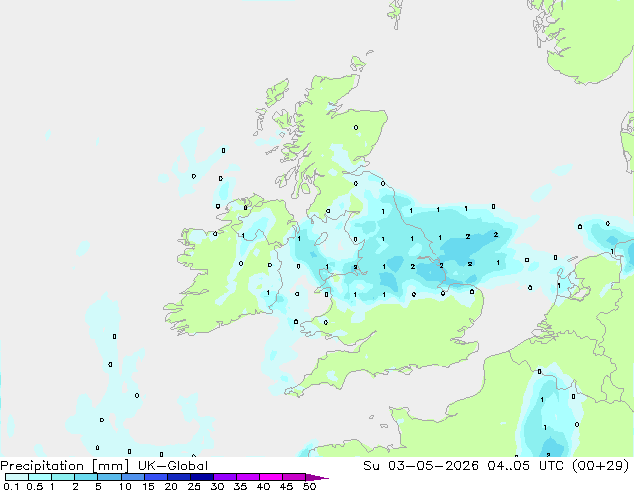The image size is (634, 490).
Task: Click the '0.1' legend scale label
Action: click(11, 486)
